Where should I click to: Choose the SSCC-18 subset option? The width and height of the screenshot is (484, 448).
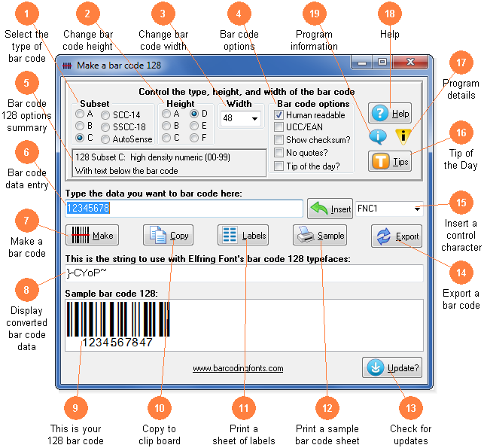pyautogui.click(x=105, y=127)
